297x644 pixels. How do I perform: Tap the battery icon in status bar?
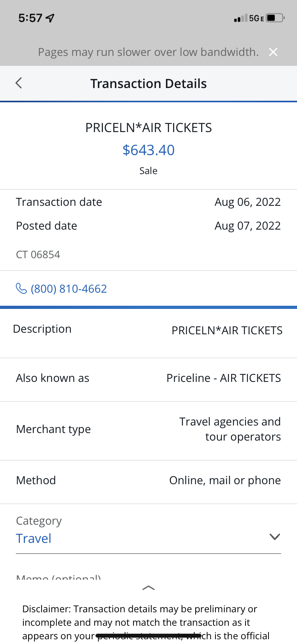point(275,18)
